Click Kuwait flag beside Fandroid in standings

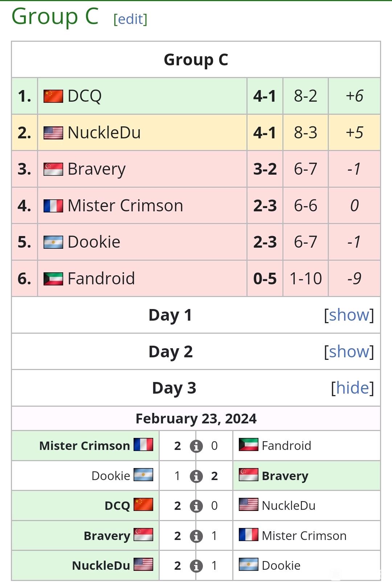(x=53, y=279)
